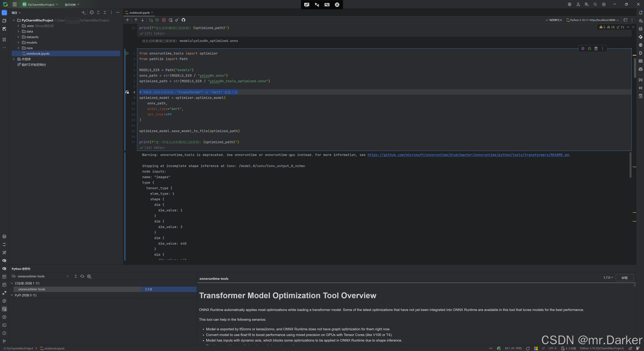Collapse the PyCharmMiscProject root node

[14, 20]
